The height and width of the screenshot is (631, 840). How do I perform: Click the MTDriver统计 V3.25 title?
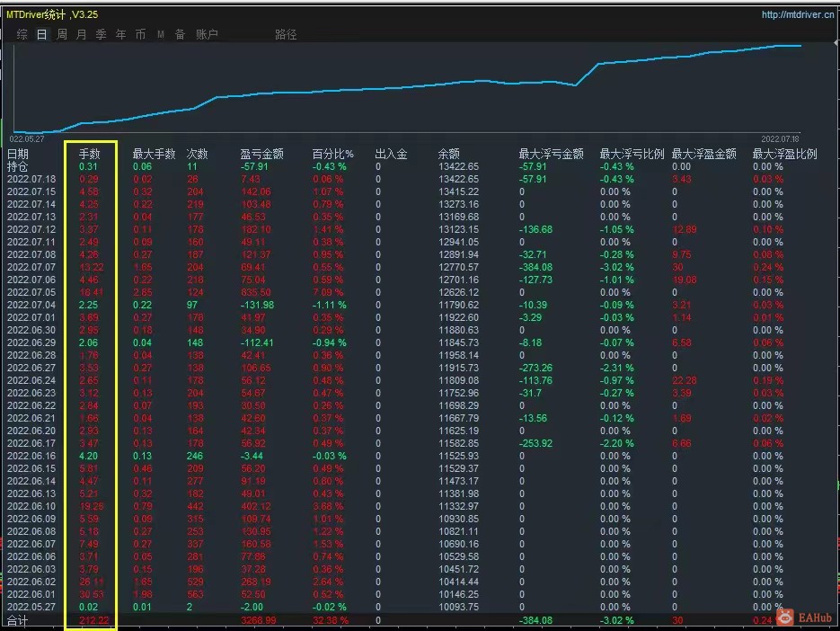(x=52, y=14)
